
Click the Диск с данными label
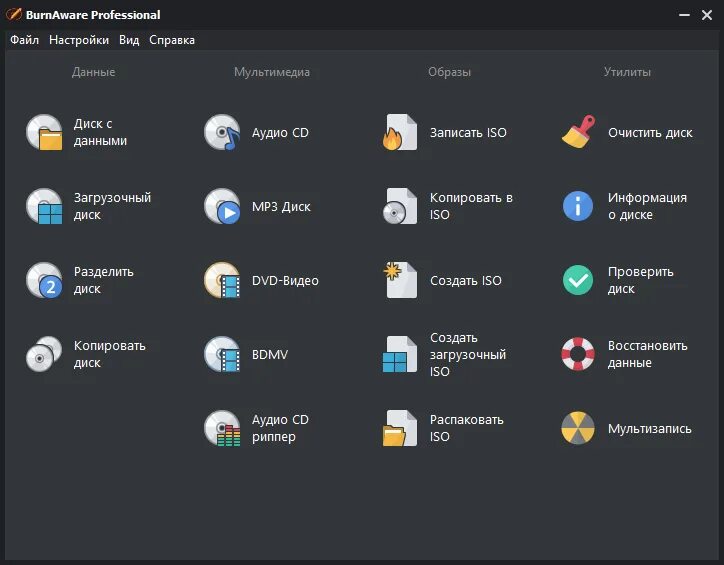tap(100, 132)
